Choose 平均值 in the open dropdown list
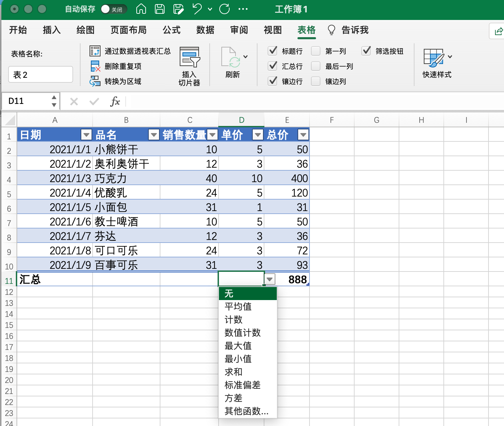504x426 pixels. tap(238, 307)
